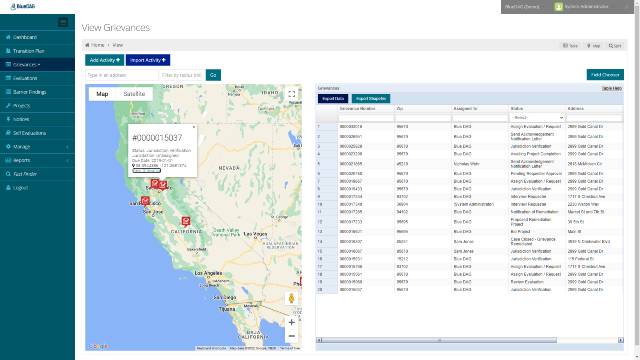This screenshot has height=360, width=640.
Task: Select the red marker near San Francisco
Action: click(145, 200)
